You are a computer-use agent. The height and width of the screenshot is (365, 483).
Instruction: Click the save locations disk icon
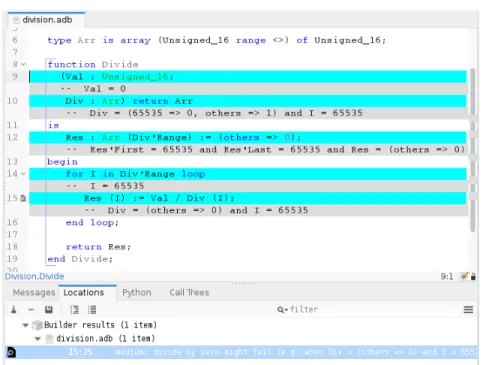point(49,310)
